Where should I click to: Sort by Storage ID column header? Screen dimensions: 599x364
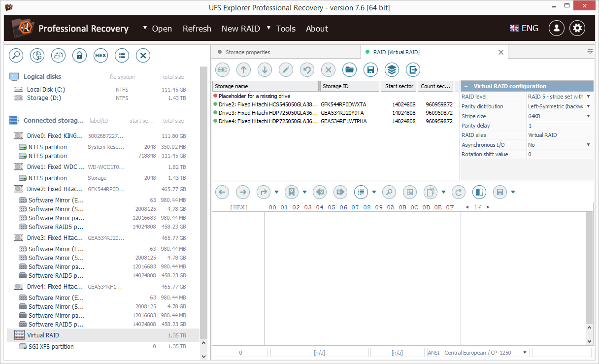350,86
